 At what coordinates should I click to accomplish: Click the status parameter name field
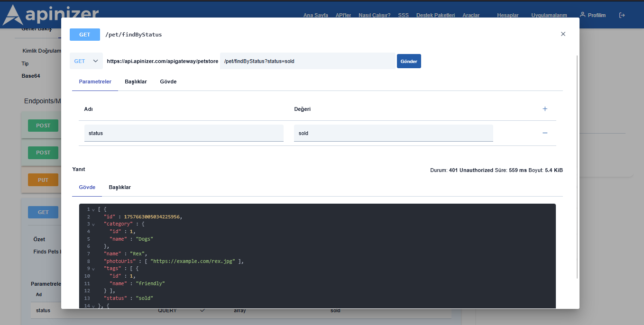pyautogui.click(x=184, y=133)
